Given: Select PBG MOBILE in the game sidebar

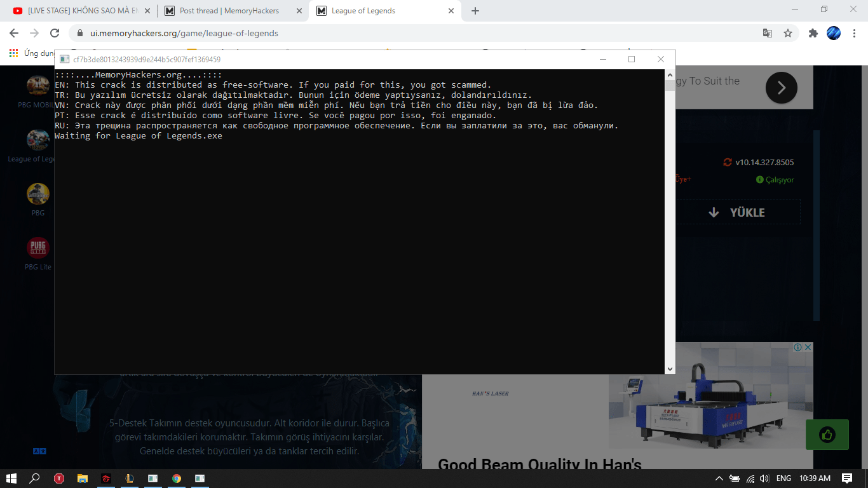Looking at the screenshot, I should [37, 91].
